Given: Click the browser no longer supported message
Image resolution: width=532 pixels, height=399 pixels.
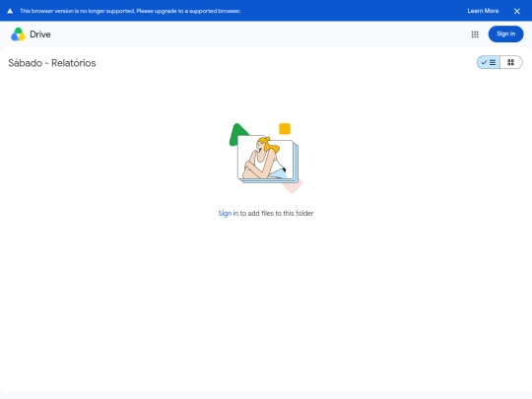Looking at the screenshot, I should pyautogui.click(x=130, y=11).
